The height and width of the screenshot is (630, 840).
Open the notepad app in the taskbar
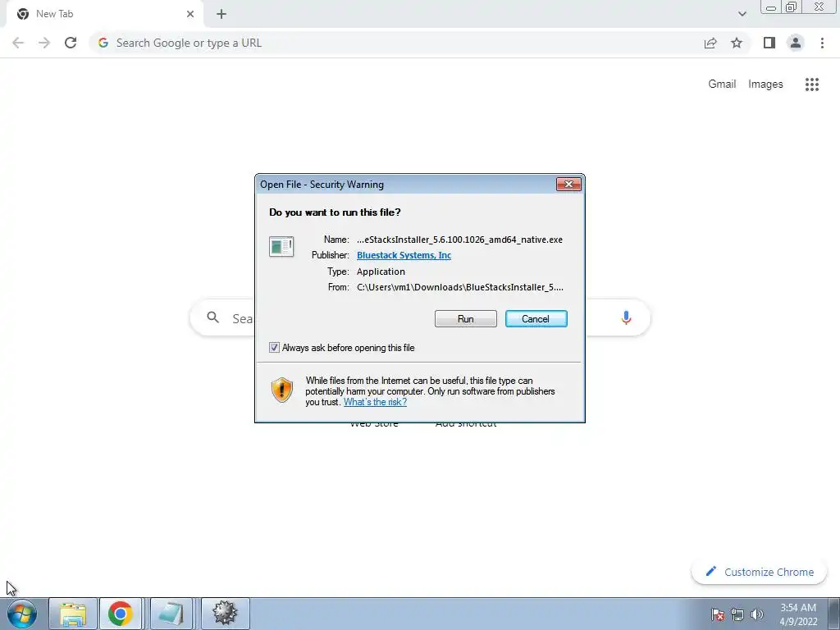171,614
